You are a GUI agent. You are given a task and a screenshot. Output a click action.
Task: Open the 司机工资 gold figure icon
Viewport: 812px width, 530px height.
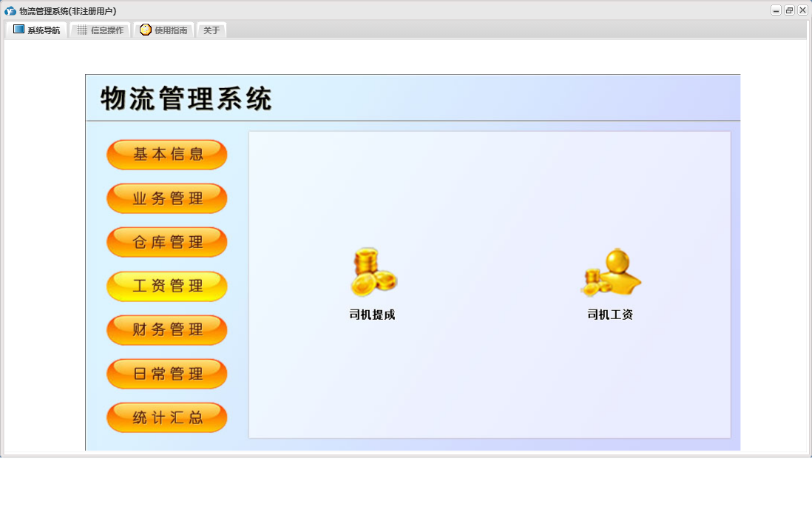[x=610, y=272]
